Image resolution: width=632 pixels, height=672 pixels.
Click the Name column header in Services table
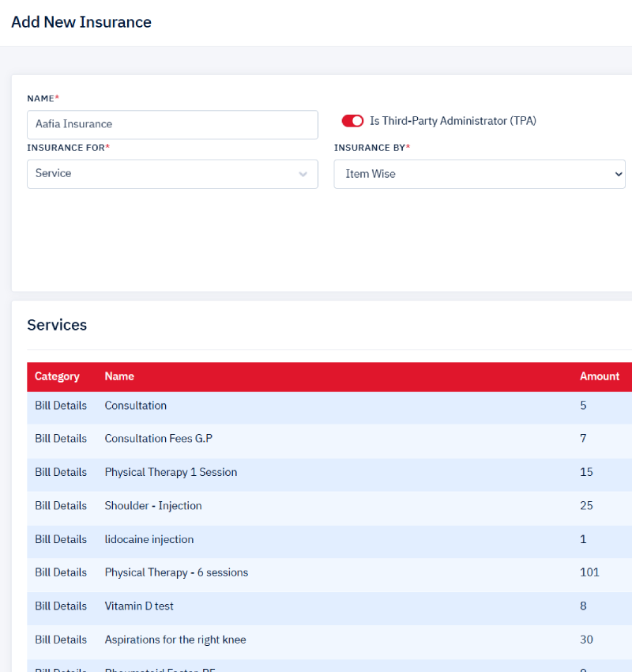pos(119,376)
